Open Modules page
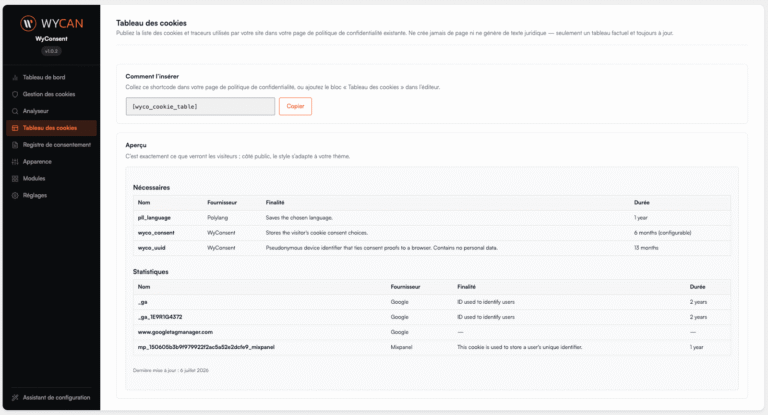This screenshot has width=768, height=415. [x=51, y=179]
